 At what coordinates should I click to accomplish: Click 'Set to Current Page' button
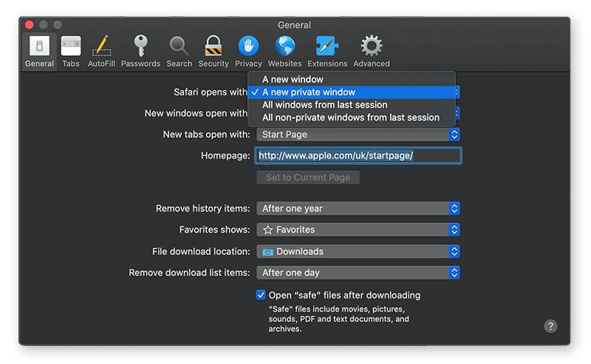[x=308, y=177]
